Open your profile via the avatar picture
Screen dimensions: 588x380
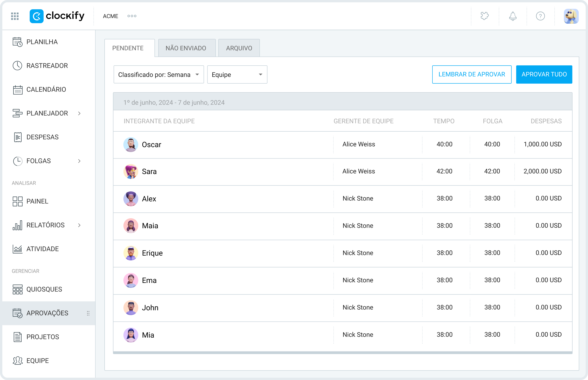coord(571,16)
